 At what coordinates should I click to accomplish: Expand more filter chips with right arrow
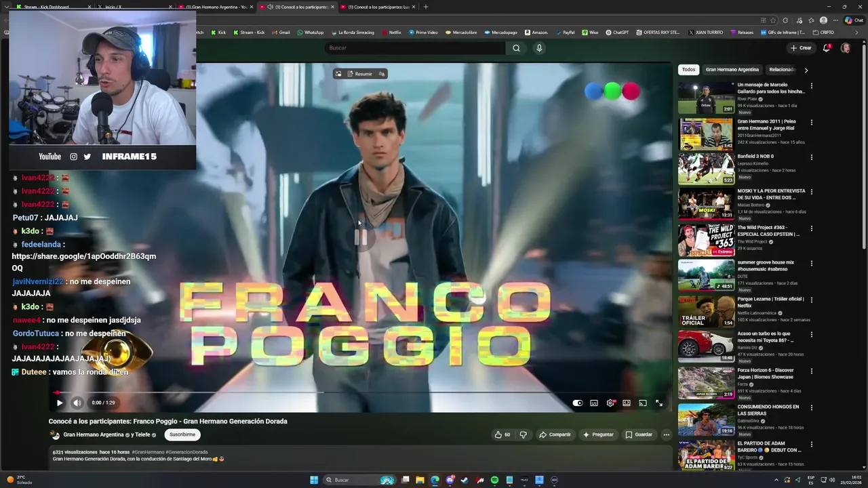(x=806, y=70)
